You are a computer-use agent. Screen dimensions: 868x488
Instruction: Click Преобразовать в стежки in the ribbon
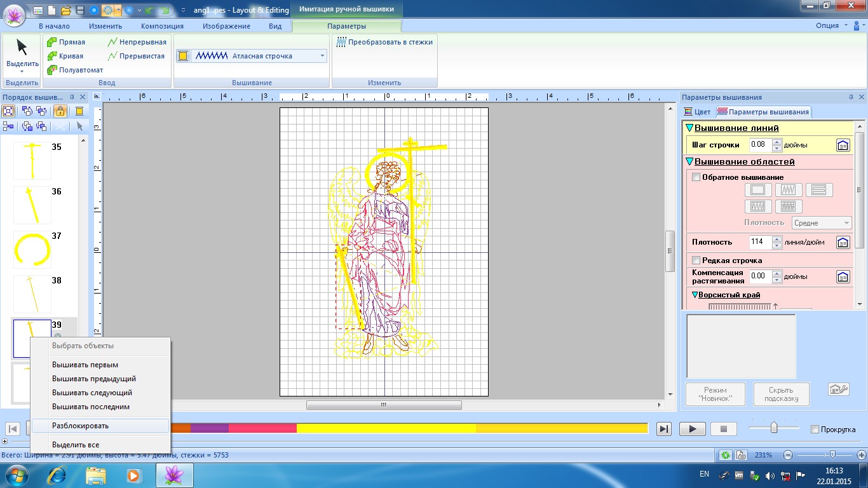point(384,42)
